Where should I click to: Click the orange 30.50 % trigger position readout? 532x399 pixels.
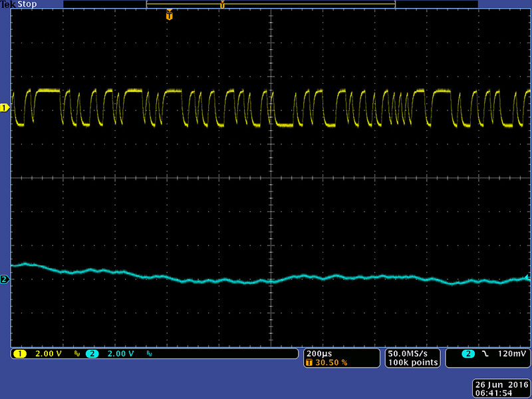tap(329, 362)
